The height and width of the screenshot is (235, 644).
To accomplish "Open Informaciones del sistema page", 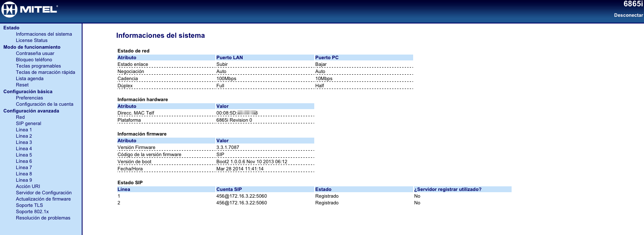I will pyautogui.click(x=44, y=34).
